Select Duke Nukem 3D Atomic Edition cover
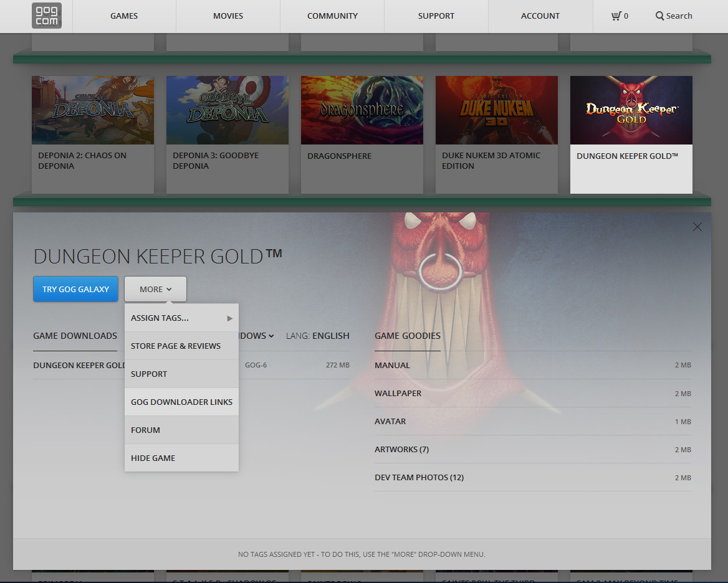The height and width of the screenshot is (583, 728). click(x=497, y=110)
